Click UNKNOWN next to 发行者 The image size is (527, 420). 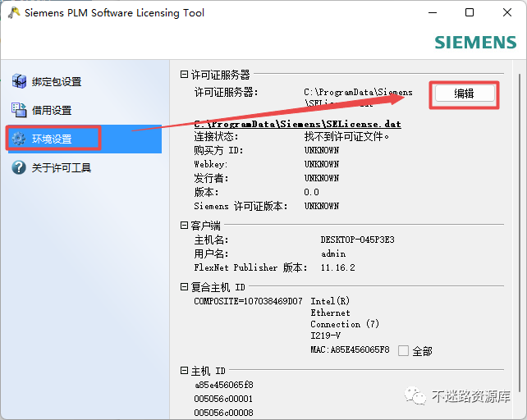pyautogui.click(x=322, y=178)
